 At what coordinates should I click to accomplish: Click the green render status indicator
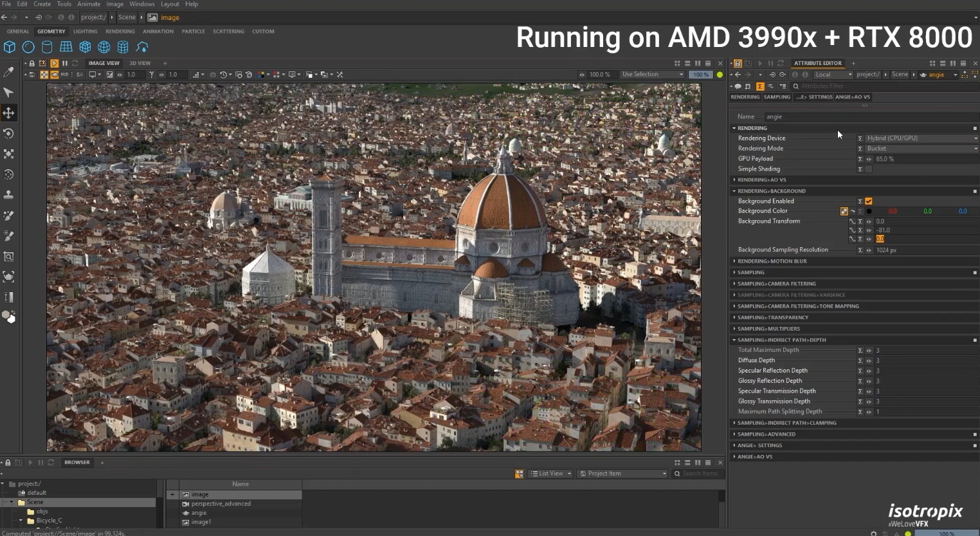(x=720, y=75)
